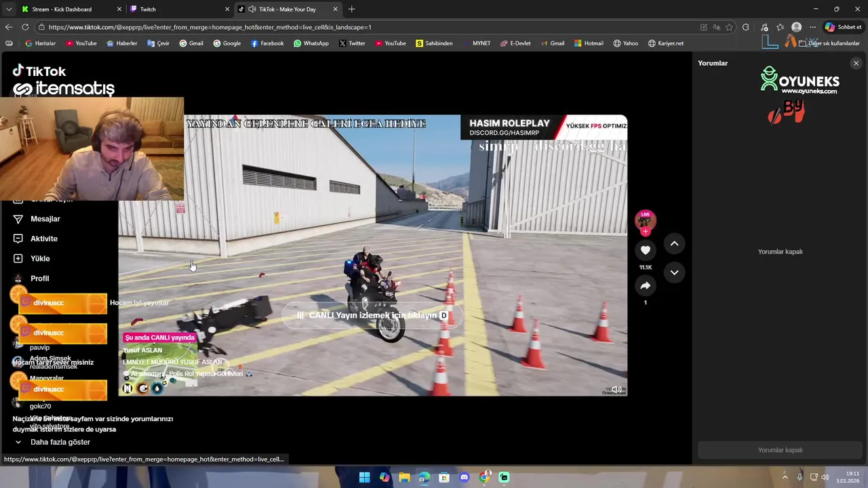Screen dimensions: 868x488
Task: Open browser settings and more menu
Action: pos(812,27)
